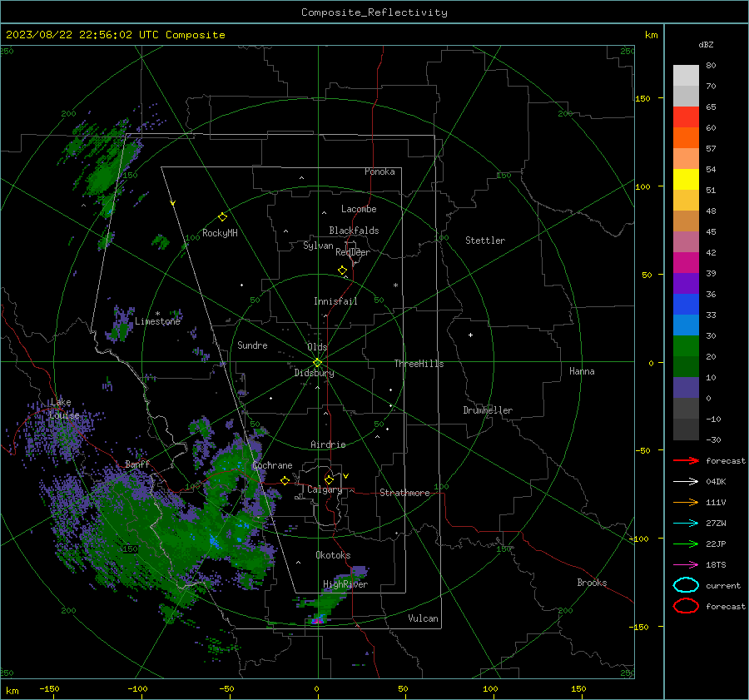The width and height of the screenshot is (749, 700).
Task: Click the cyan current ellipse legend icon
Action: pos(686,585)
